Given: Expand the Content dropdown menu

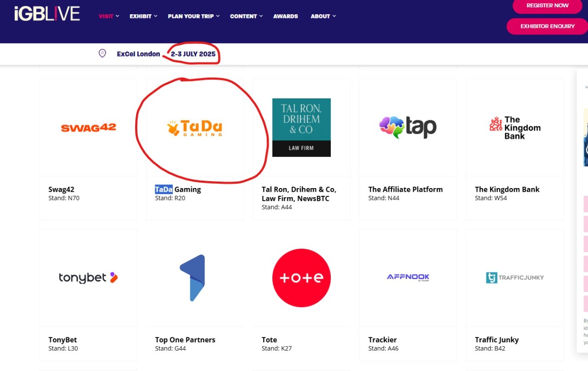Looking at the screenshot, I should point(246,16).
